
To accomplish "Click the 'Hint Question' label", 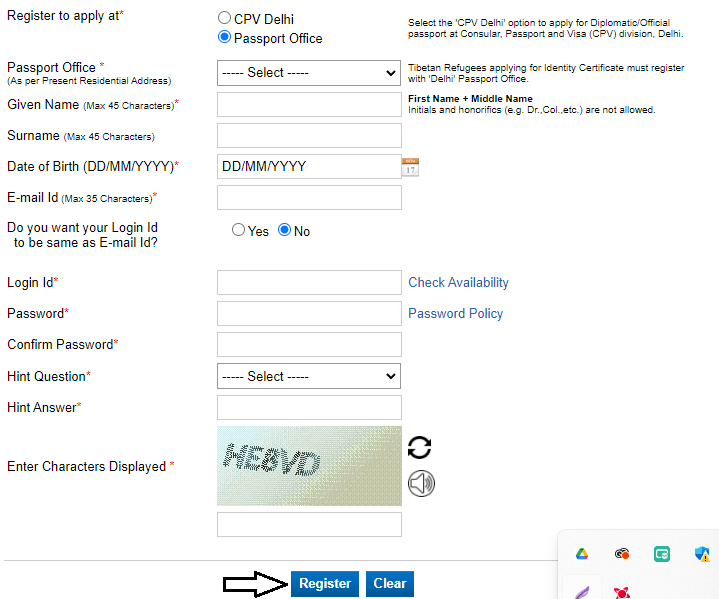I will tap(49, 377).
